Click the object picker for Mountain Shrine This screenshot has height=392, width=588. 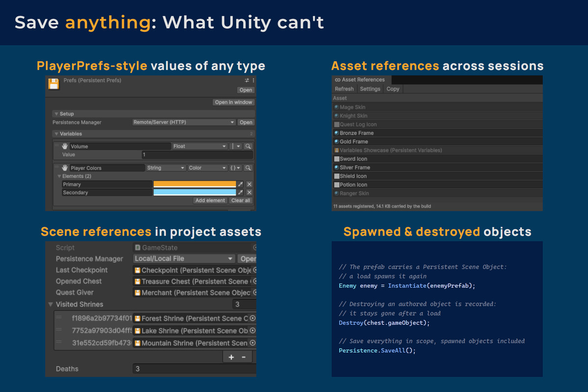[253, 343]
